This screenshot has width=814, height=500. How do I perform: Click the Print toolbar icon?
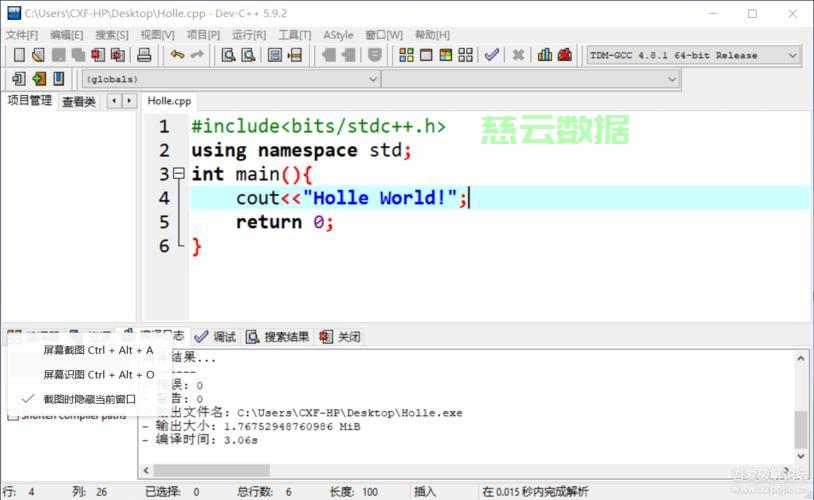coord(144,55)
